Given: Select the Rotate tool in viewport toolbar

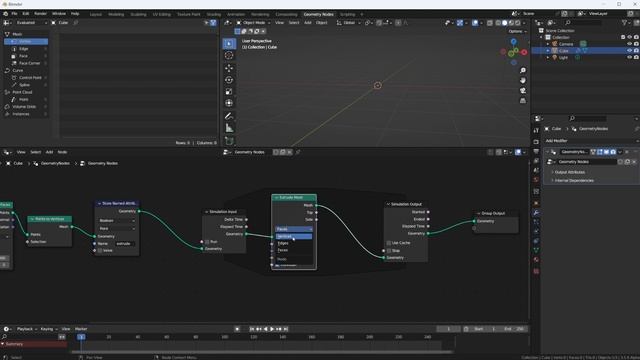Looking at the screenshot, I should click(x=229, y=80).
